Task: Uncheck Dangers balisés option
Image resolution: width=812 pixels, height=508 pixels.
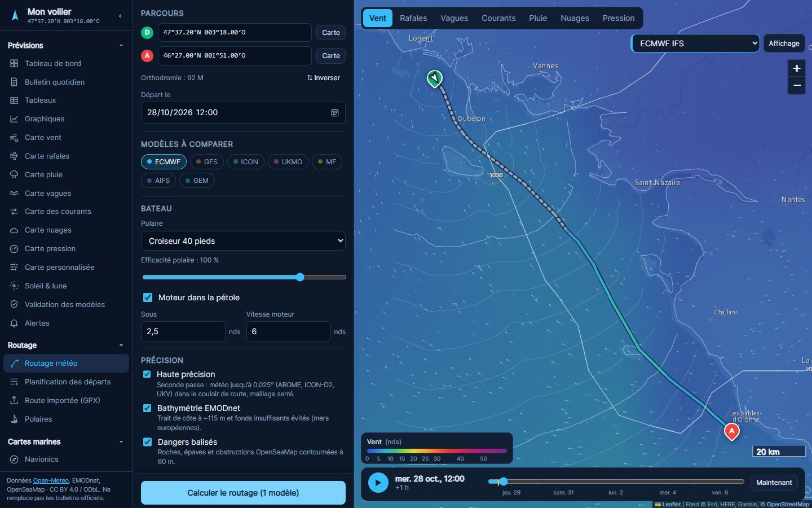Action: [x=147, y=442]
